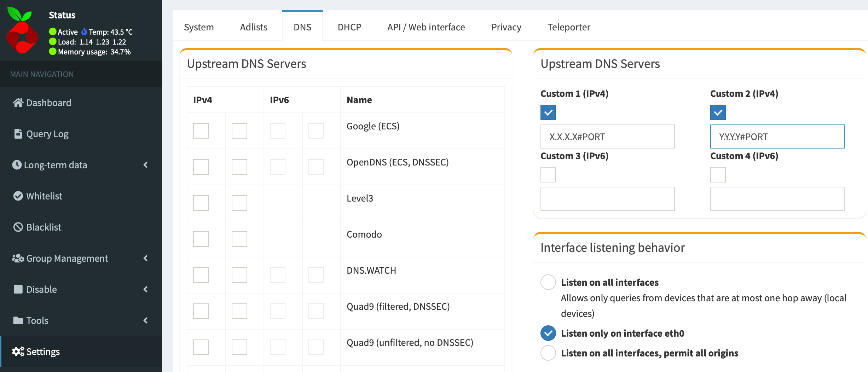This screenshot has width=868, height=372.
Task: Enable the Custom 3 (IPv6) checkbox
Action: click(x=548, y=175)
